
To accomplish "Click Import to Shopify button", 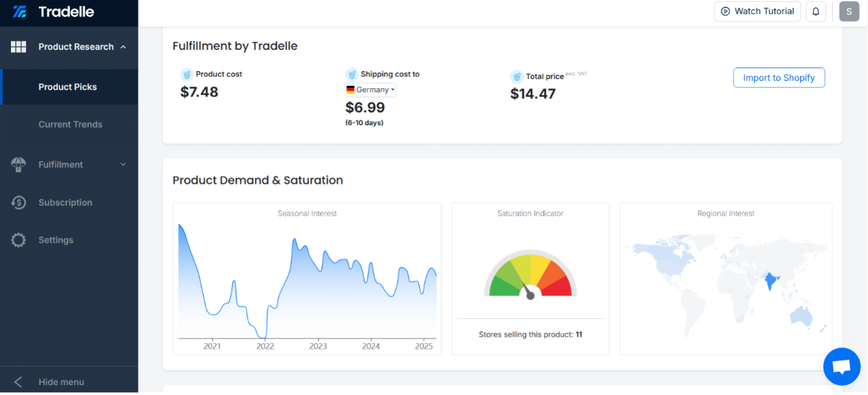I will pyautogui.click(x=779, y=78).
